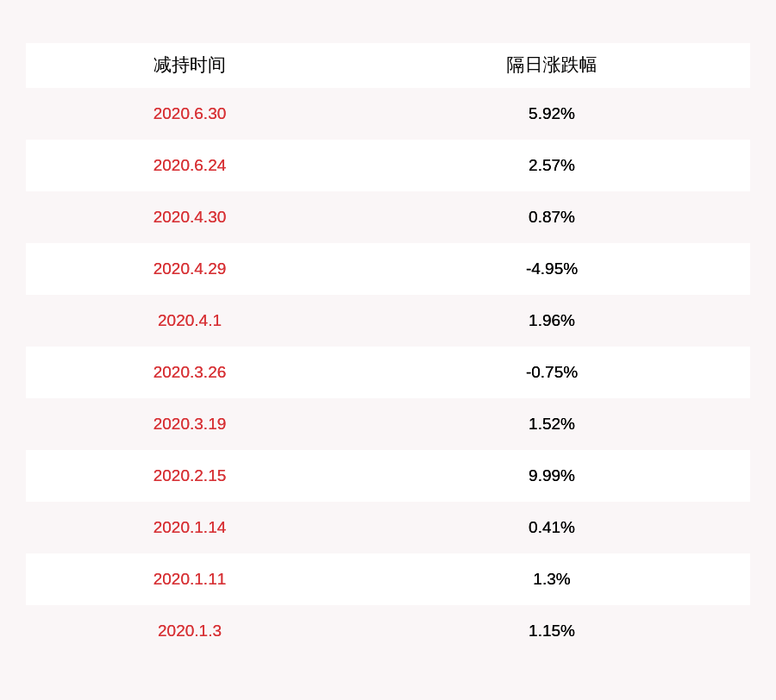Viewport: 776px width, 700px height.
Task: Open the 2020.6.30 date entry
Action: (x=190, y=114)
